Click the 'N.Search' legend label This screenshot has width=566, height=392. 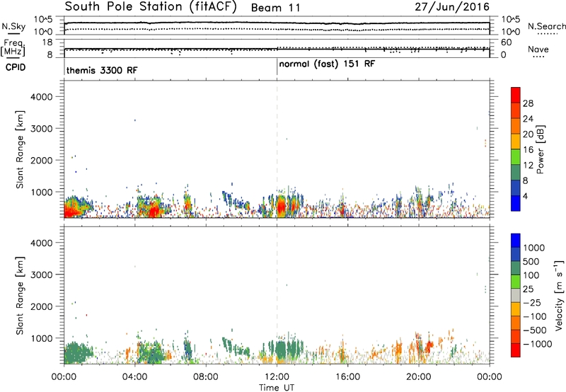coord(546,26)
